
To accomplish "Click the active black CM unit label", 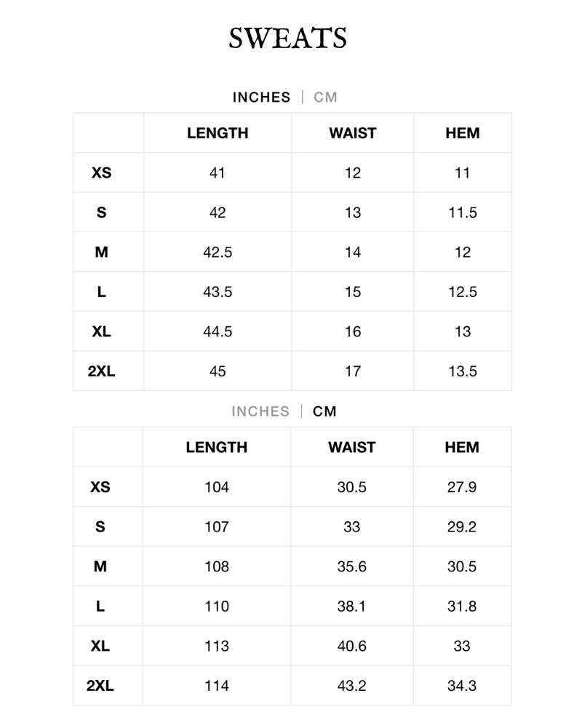I will click(325, 411).
